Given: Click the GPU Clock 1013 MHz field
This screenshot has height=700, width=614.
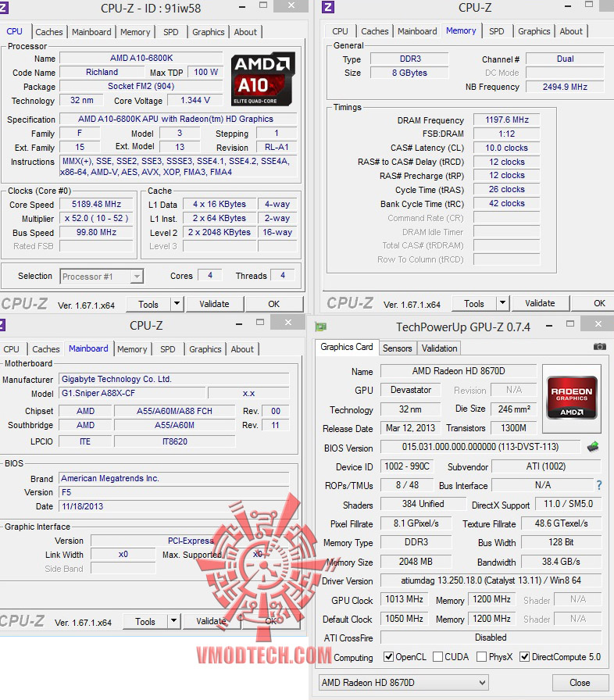Looking at the screenshot, I should [404, 599].
